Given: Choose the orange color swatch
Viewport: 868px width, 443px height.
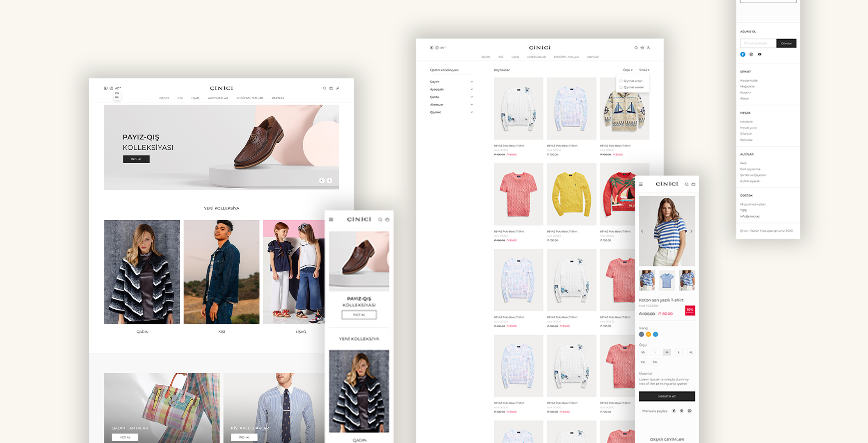Looking at the screenshot, I should pos(649,334).
